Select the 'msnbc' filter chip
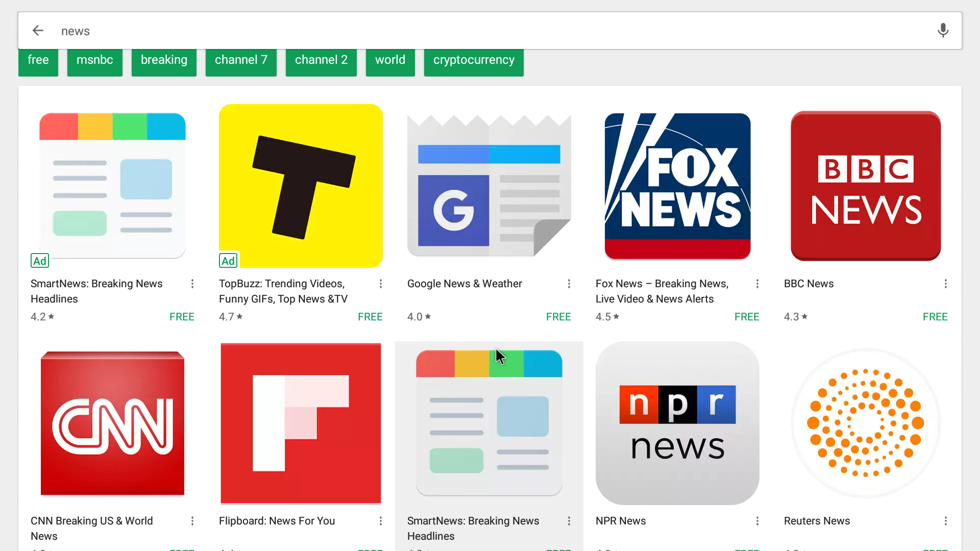This screenshot has width=980, height=551. tap(95, 61)
